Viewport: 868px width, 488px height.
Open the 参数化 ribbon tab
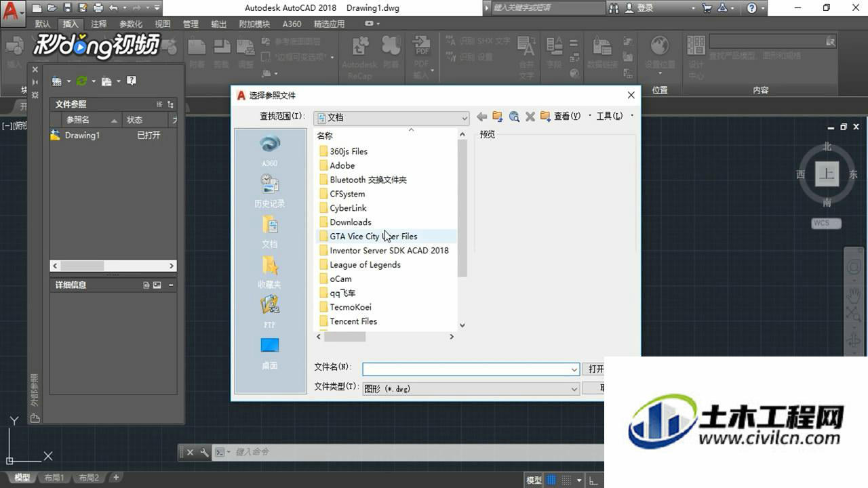point(131,24)
